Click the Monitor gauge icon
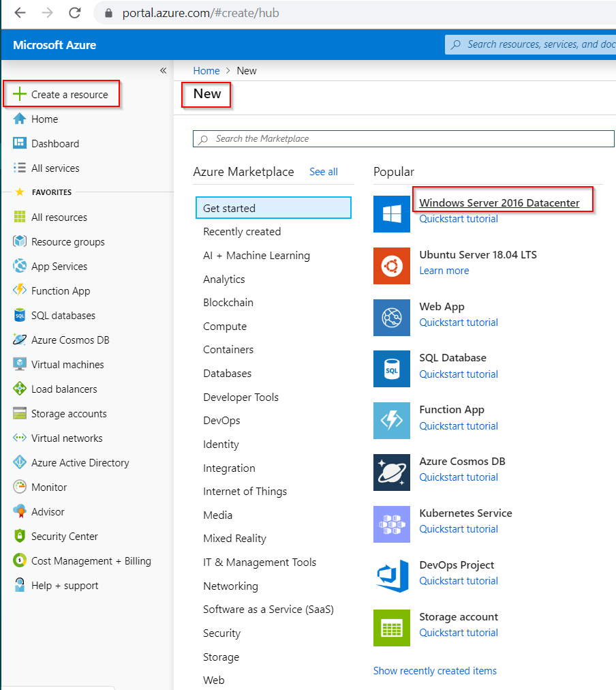 [x=19, y=487]
